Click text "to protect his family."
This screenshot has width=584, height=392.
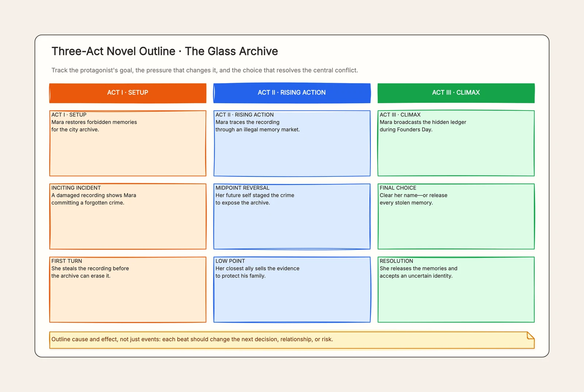[241, 276]
